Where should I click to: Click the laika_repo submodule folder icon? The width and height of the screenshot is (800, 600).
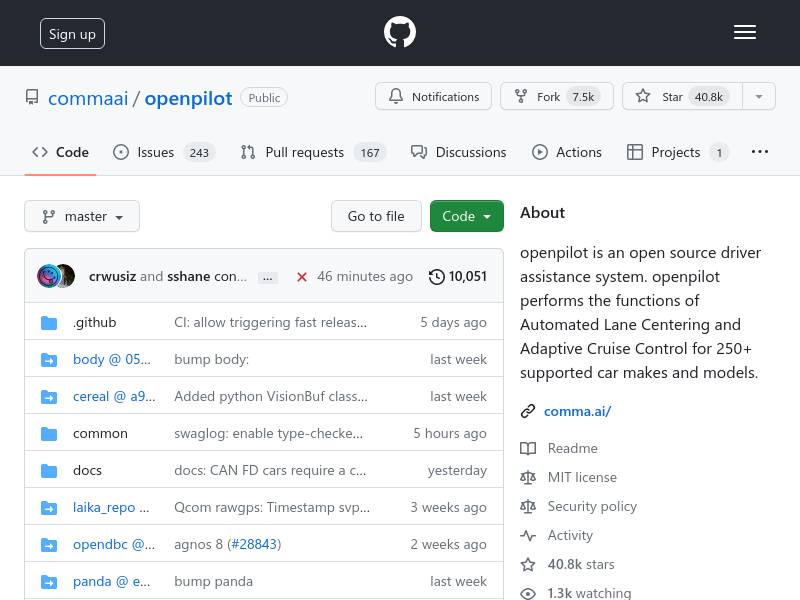point(49,508)
